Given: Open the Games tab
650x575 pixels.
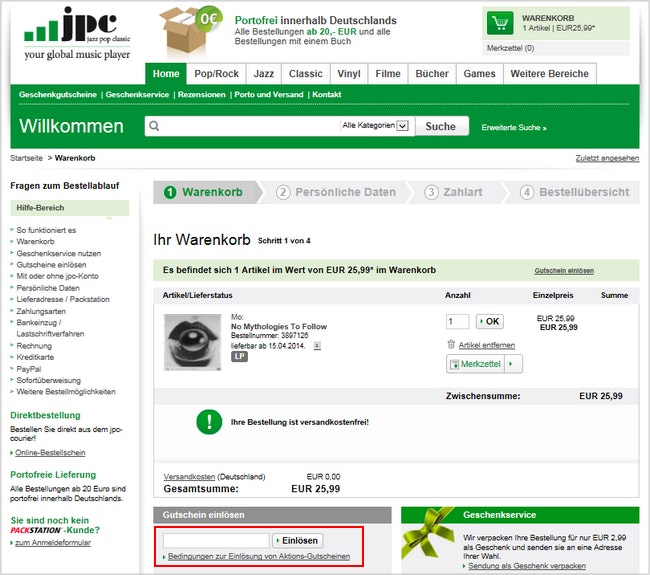Looking at the screenshot, I should click(x=480, y=74).
